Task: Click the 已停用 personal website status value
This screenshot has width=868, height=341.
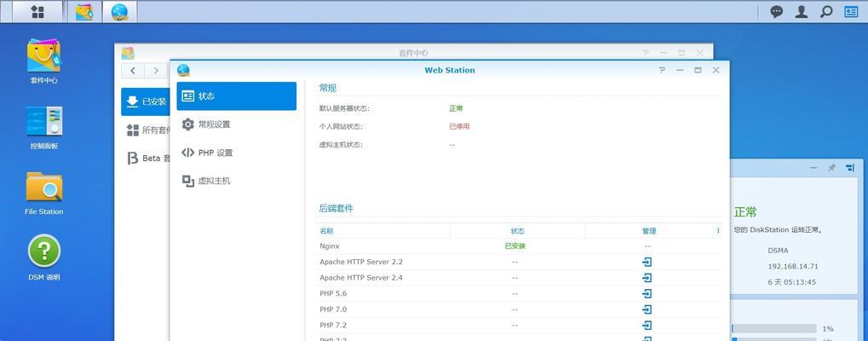Action: 459,126
